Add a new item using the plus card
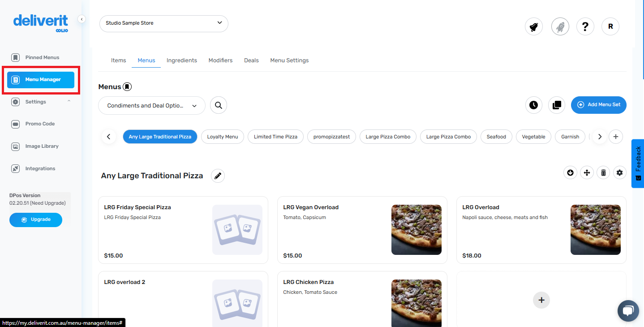This screenshot has width=644, height=327. [541, 300]
